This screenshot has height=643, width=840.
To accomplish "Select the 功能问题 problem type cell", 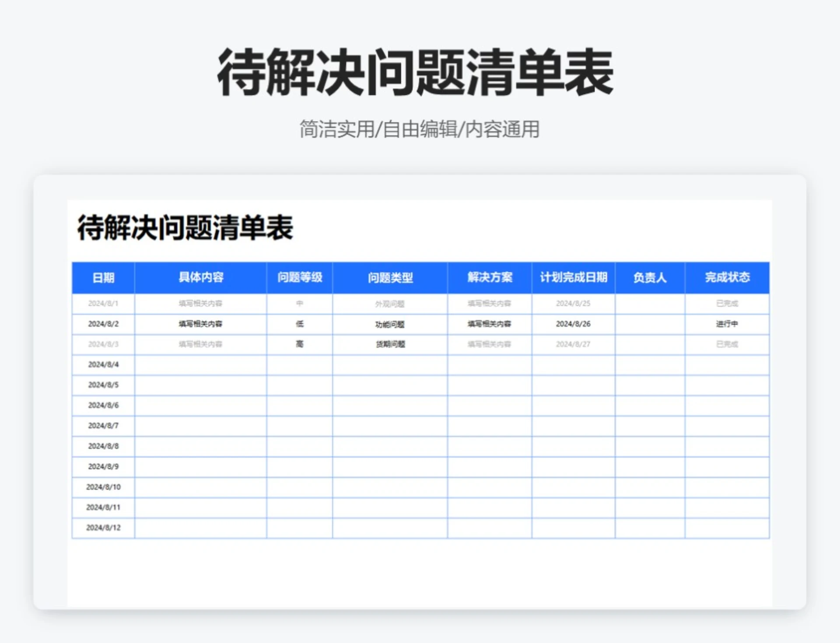I will click(389, 324).
